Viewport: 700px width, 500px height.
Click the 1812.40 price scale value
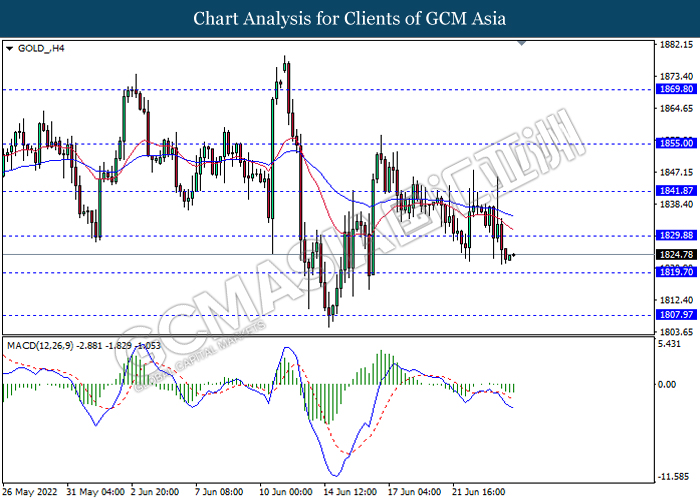tap(676, 300)
